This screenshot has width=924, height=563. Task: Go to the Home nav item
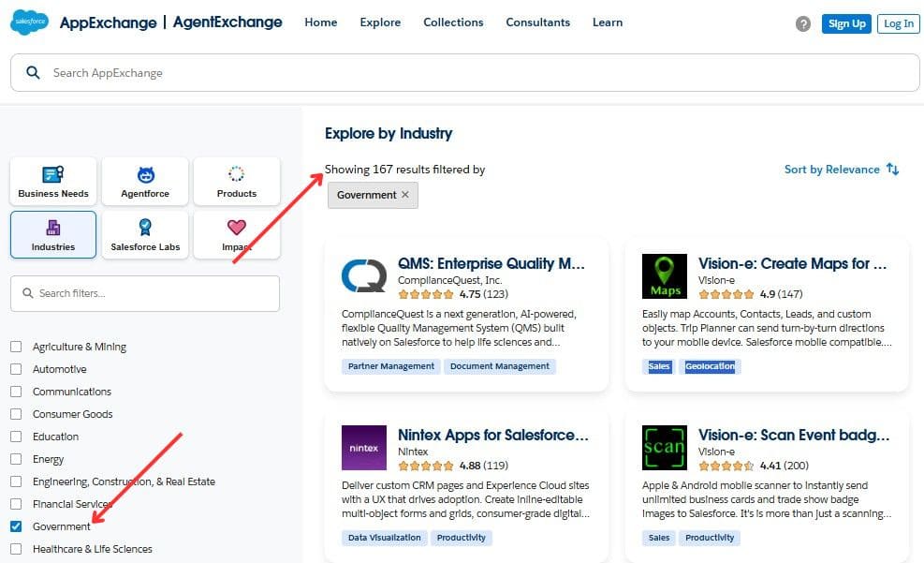(320, 22)
